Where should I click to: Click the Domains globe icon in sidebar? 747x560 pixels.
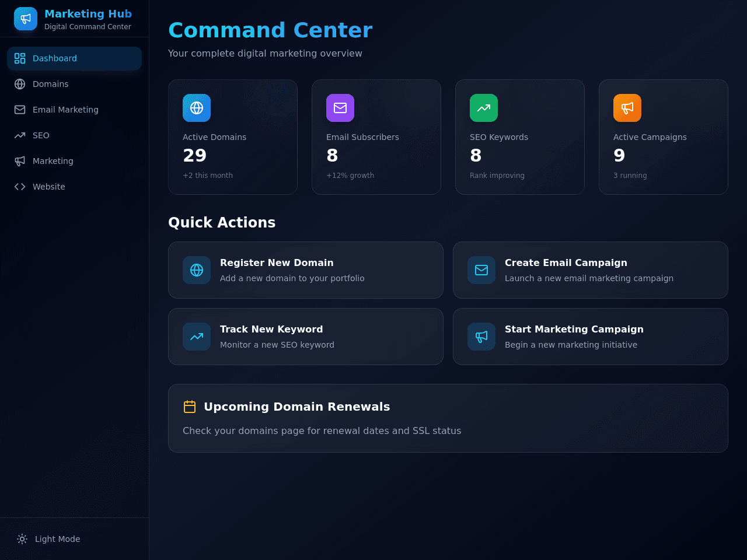coord(20,84)
